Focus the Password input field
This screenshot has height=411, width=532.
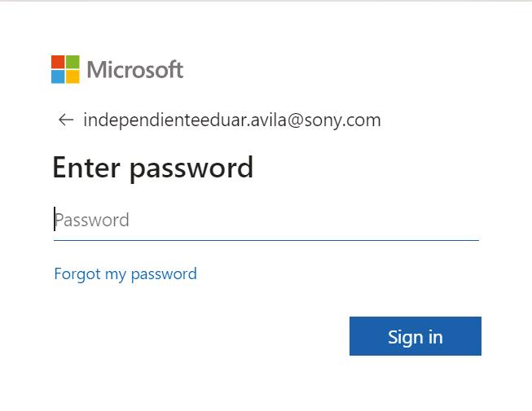click(266, 220)
